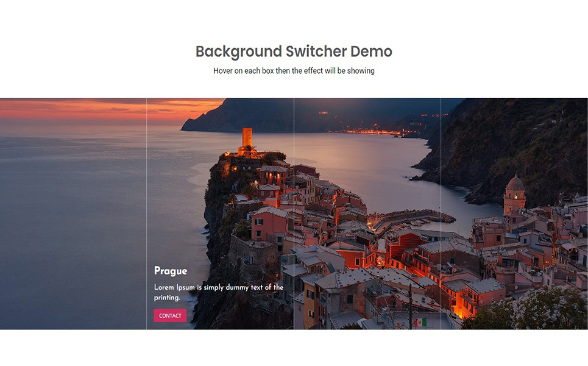
Task: Select the Prague box title
Action: 171,271
